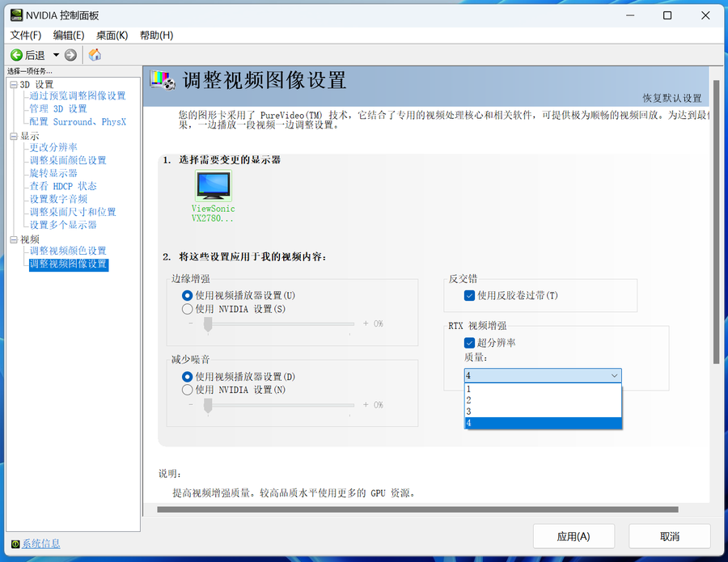Click 恢复默认设置 link
Screen dimensions: 728x562
point(672,98)
